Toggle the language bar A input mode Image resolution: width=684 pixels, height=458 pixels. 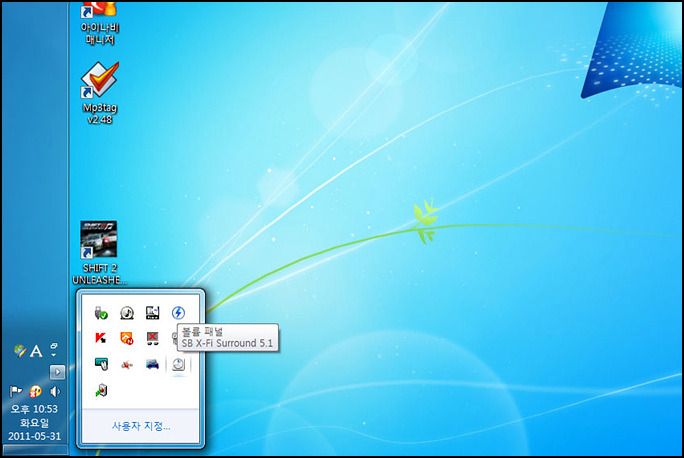click(x=36, y=351)
